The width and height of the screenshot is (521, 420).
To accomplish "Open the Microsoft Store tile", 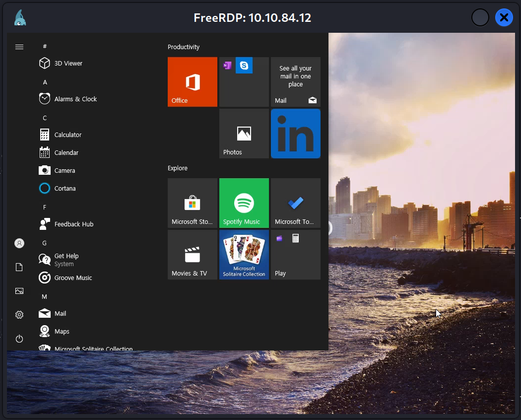I will tap(193, 203).
